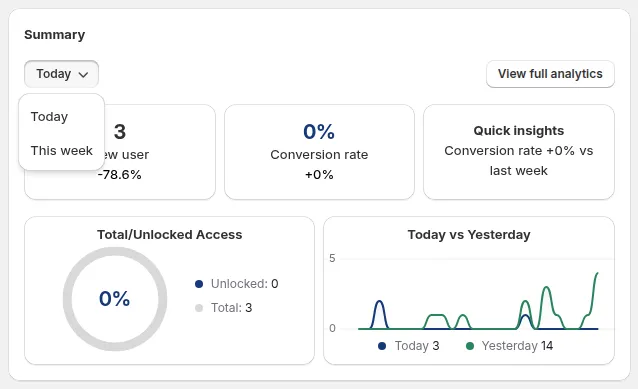Click the Today vs Yesterday chart title

point(469,235)
